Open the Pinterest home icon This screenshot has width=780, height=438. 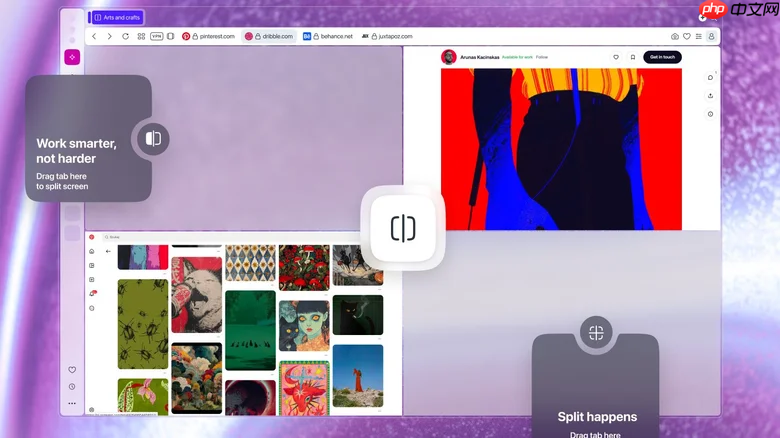[92, 251]
